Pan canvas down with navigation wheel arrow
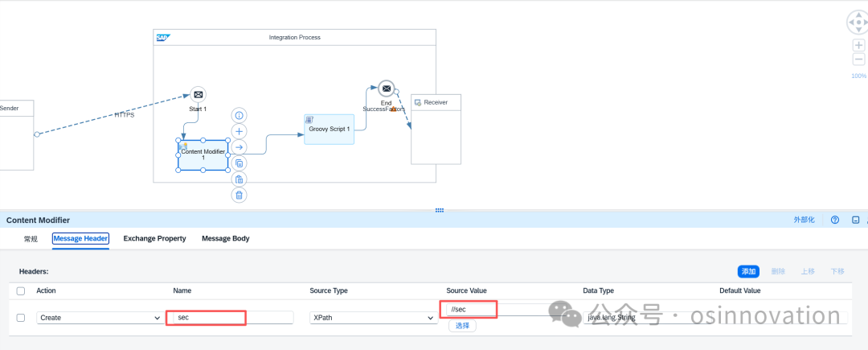 [x=858, y=30]
